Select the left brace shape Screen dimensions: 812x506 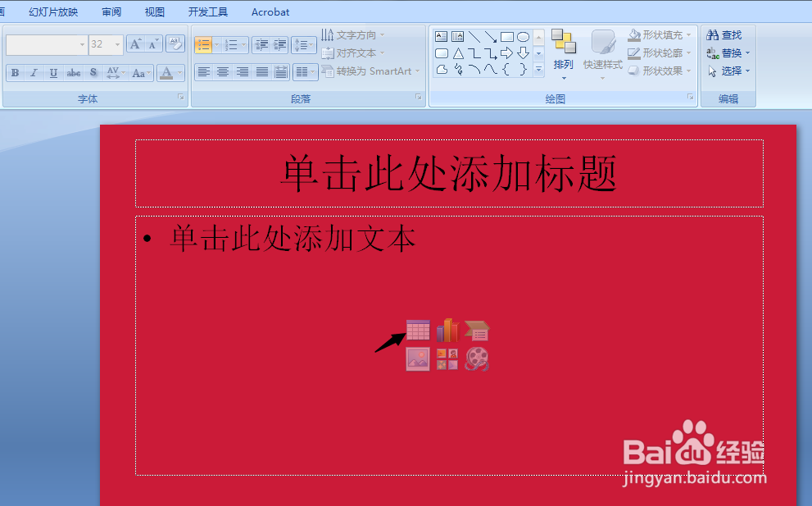click(x=507, y=69)
